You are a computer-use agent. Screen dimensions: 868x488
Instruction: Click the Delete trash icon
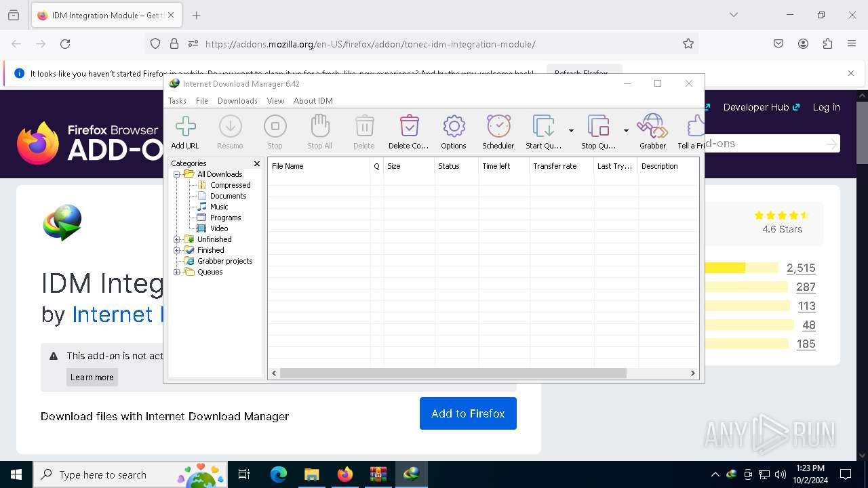[x=364, y=131]
